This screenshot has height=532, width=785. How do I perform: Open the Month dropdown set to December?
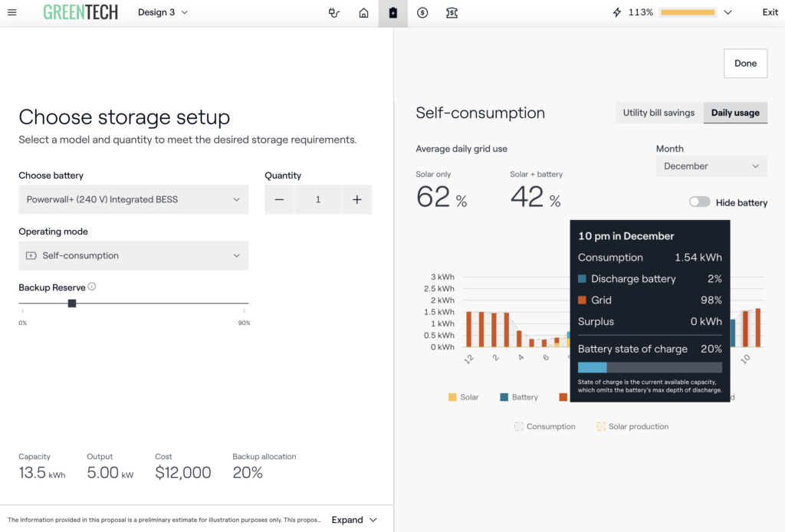pyautogui.click(x=711, y=166)
